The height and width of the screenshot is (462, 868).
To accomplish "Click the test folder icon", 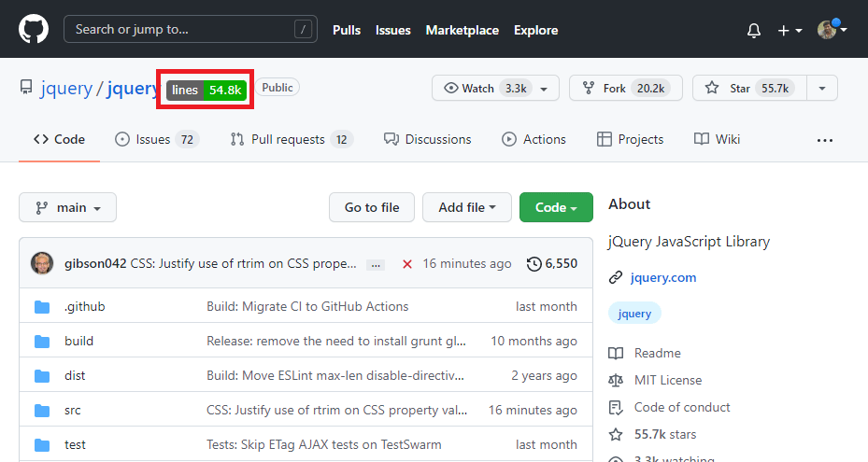I will click(42, 445).
